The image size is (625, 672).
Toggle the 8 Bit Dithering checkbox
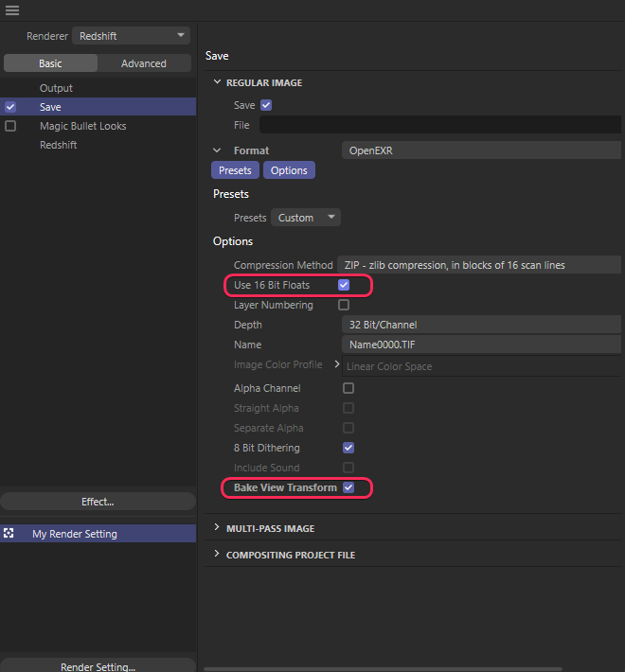click(348, 448)
